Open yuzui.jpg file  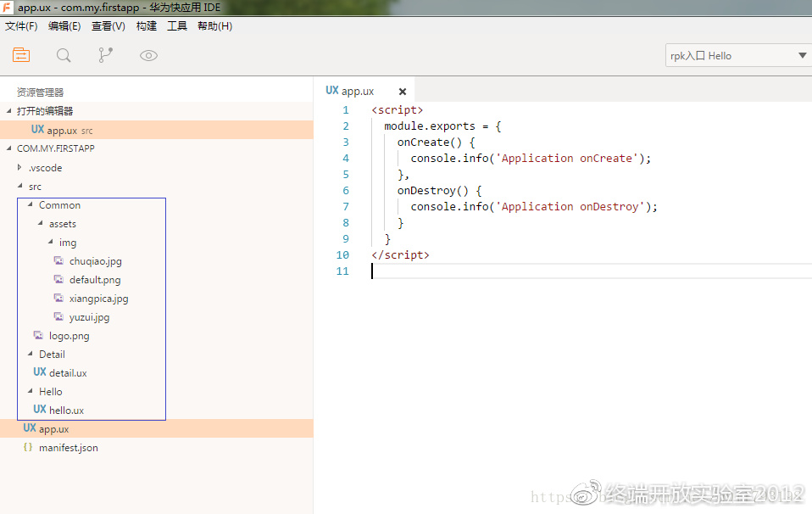point(89,317)
